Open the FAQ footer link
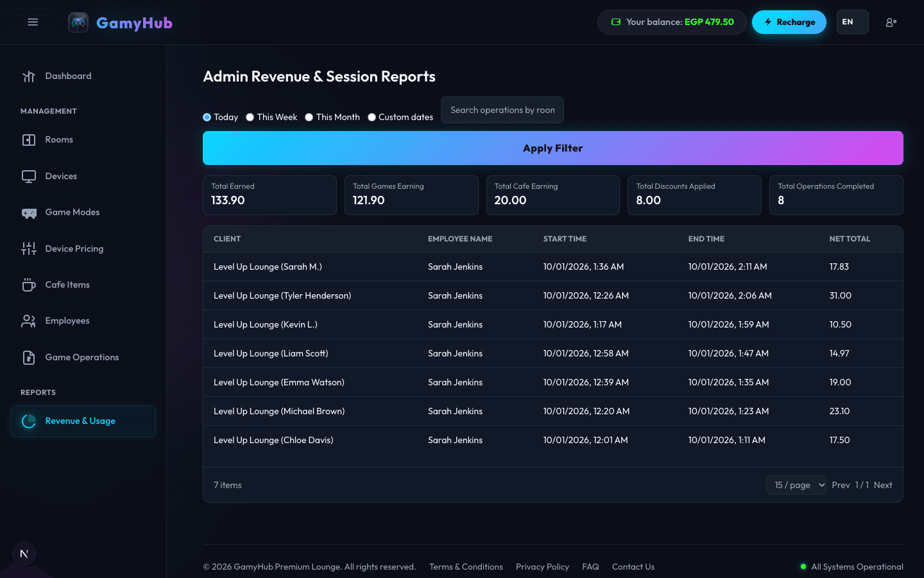 tap(590, 567)
